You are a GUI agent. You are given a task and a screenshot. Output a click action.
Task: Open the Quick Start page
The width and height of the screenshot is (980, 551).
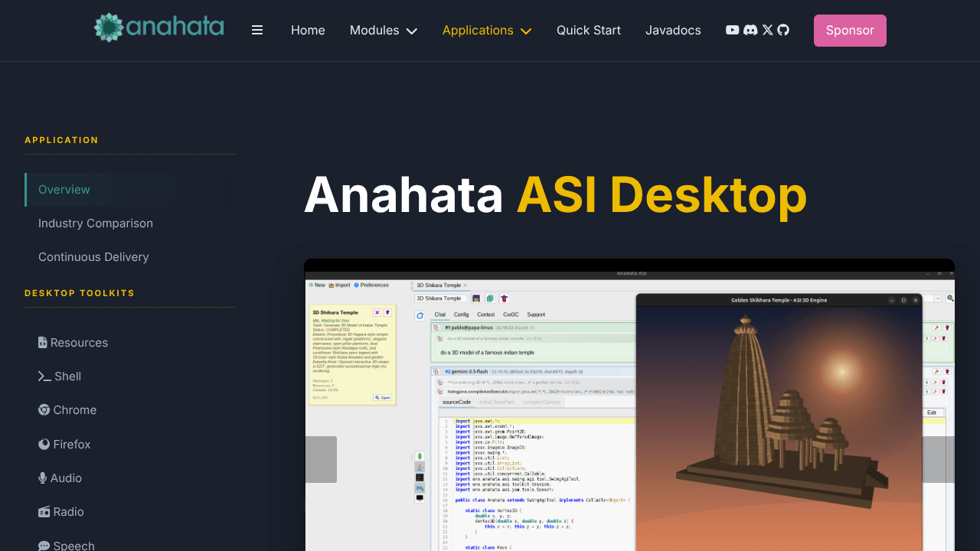589,30
